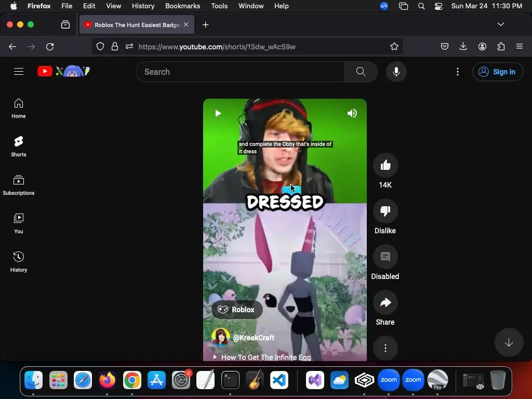Click the YouTube logo
The height and width of the screenshot is (399, 532).
[x=63, y=71]
